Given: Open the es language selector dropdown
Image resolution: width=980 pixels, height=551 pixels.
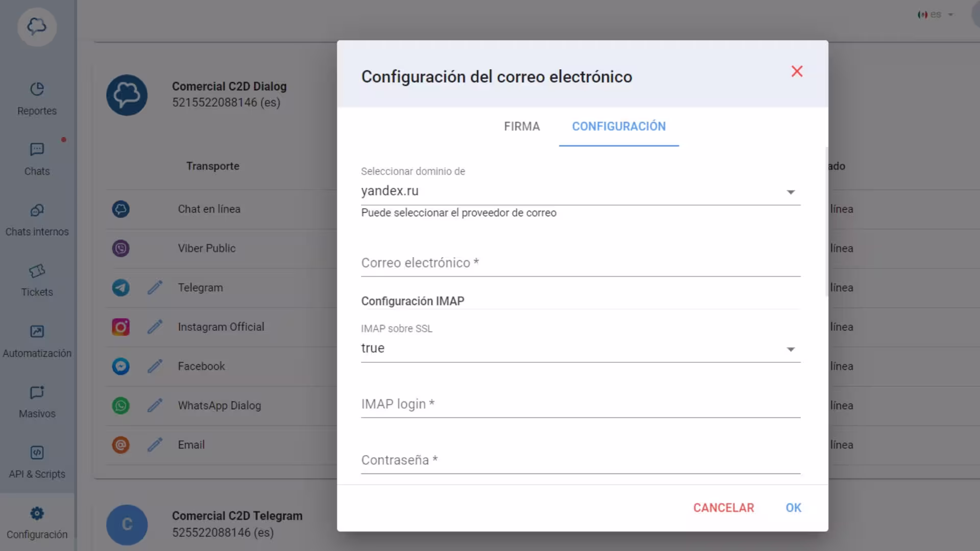Looking at the screenshot, I should (x=936, y=15).
